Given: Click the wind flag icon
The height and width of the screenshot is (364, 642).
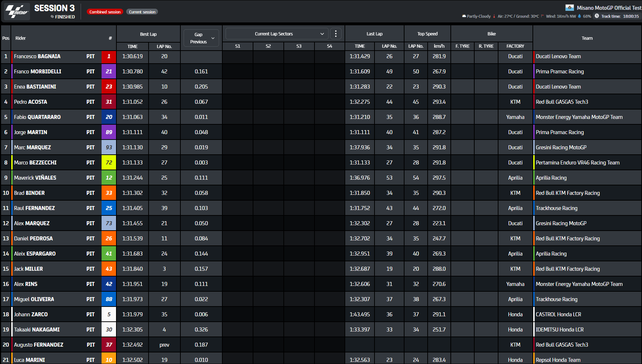Looking at the screenshot, I should click(x=542, y=16).
